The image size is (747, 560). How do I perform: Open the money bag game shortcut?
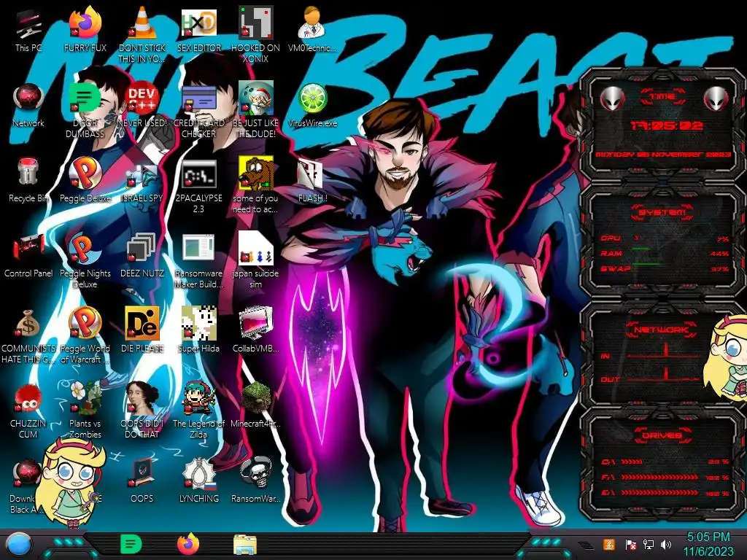[28, 335]
